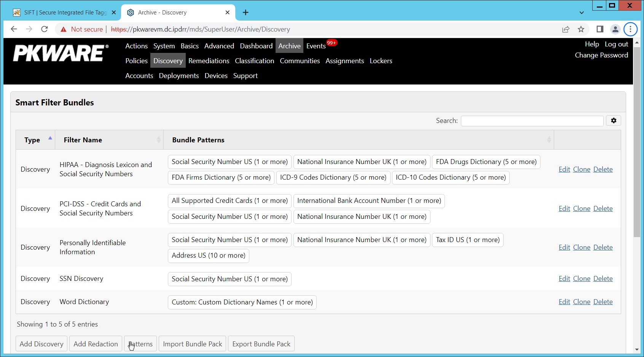Click the Add Discovery button

coord(41,344)
